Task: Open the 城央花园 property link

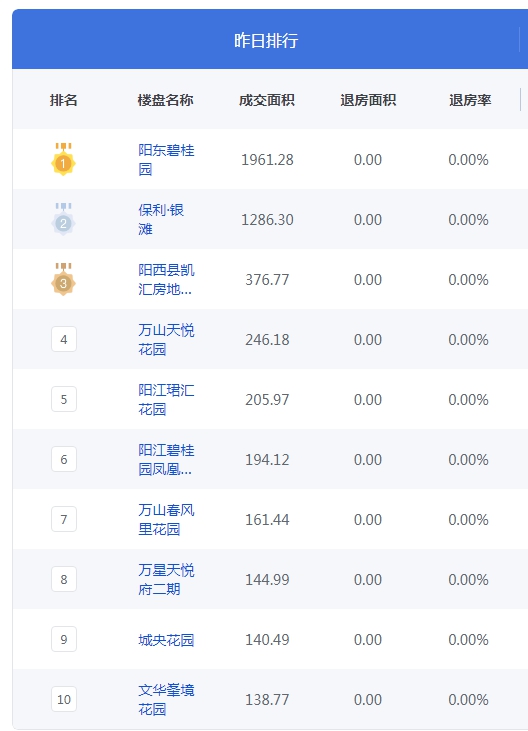Action: coord(166,640)
